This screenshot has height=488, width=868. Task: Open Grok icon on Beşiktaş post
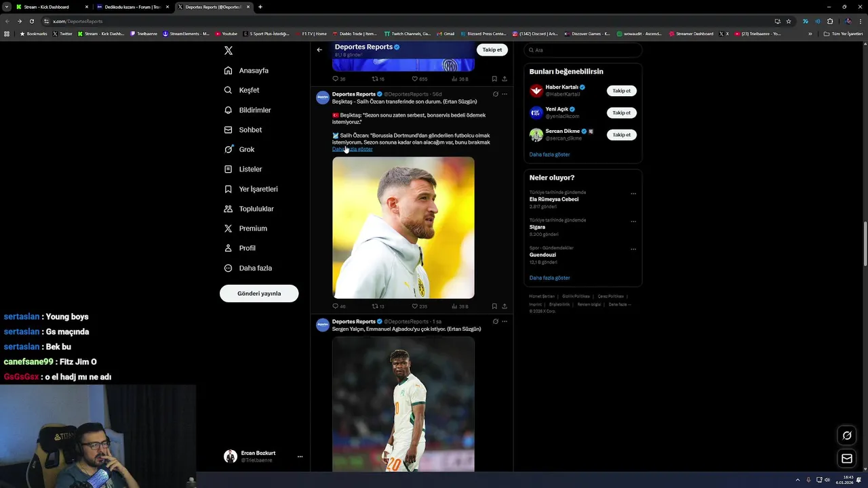pos(496,94)
